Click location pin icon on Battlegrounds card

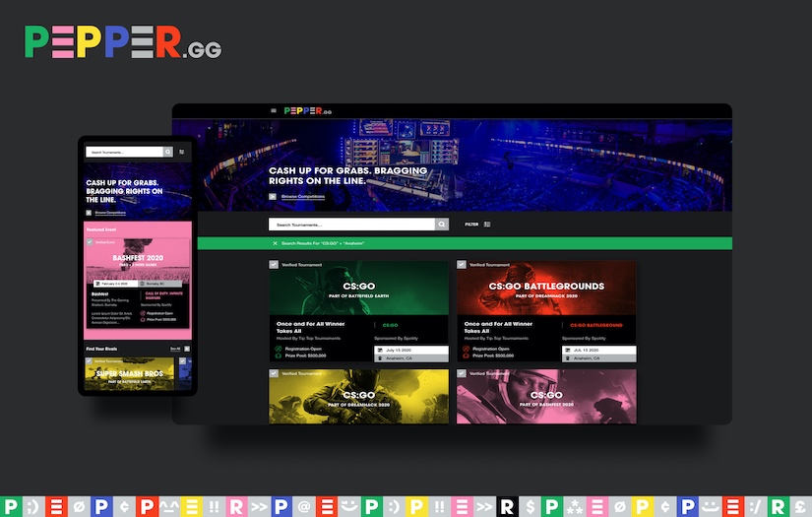click(x=568, y=358)
